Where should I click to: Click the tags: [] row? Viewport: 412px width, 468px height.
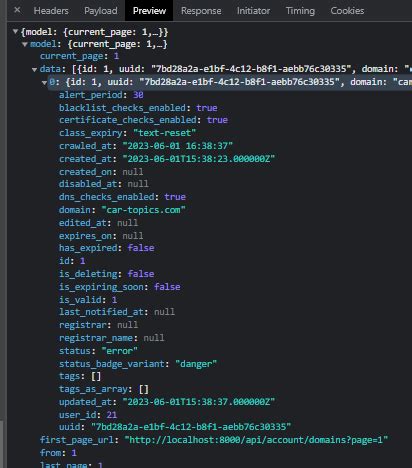[80, 376]
